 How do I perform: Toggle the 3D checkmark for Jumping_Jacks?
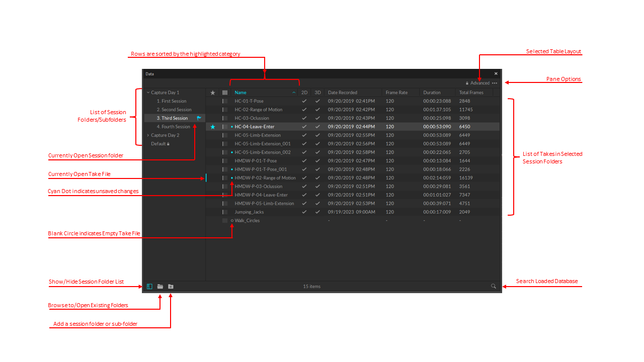click(x=317, y=212)
